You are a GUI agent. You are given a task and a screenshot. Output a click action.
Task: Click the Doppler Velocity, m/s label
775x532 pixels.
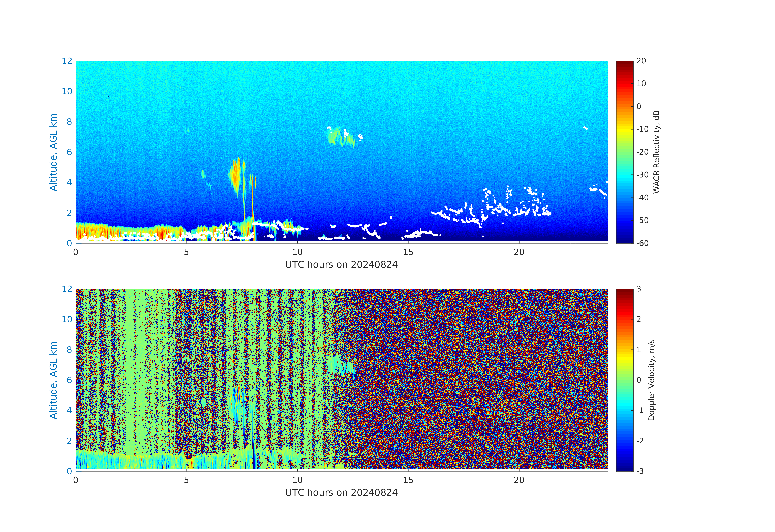pos(651,380)
